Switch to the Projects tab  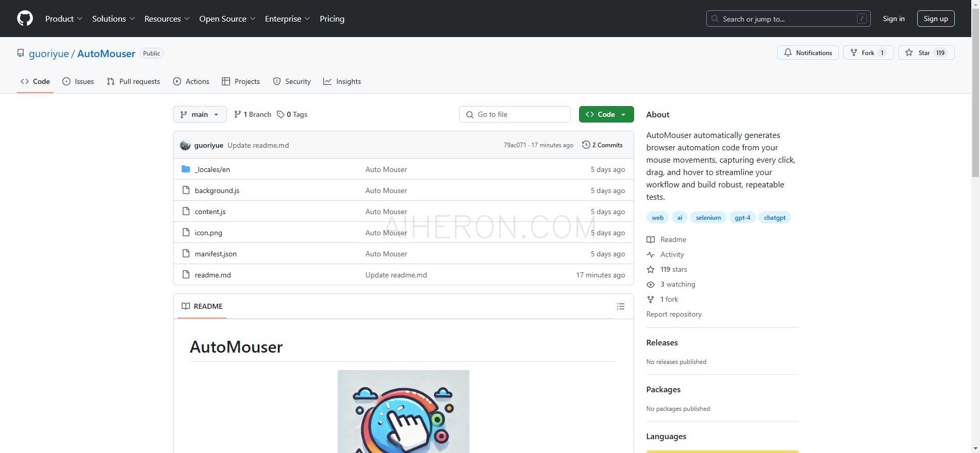240,81
